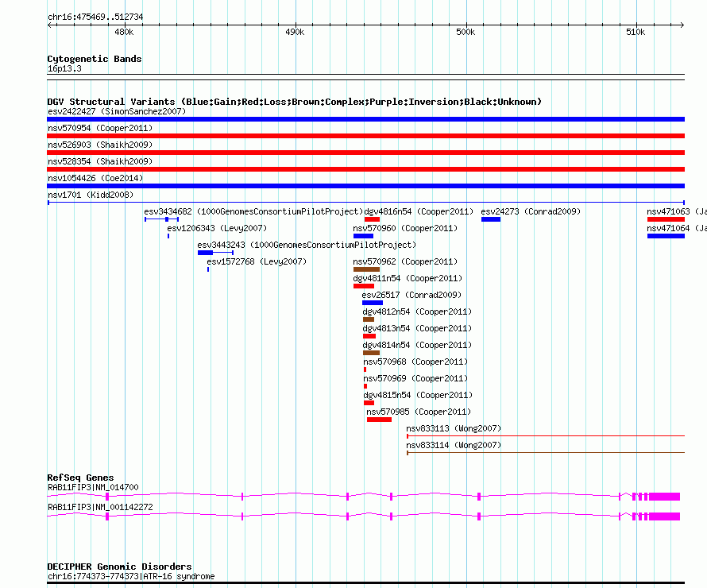This screenshot has width=707, height=588.
Task: Select the nsv471063 red variant bar
Action: point(666,219)
